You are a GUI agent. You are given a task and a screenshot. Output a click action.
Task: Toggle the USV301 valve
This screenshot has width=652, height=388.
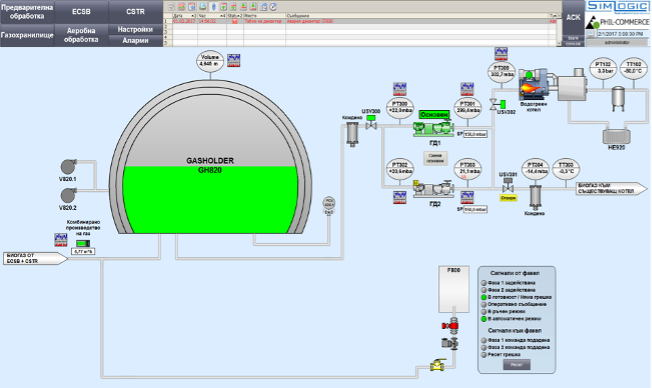point(508,185)
